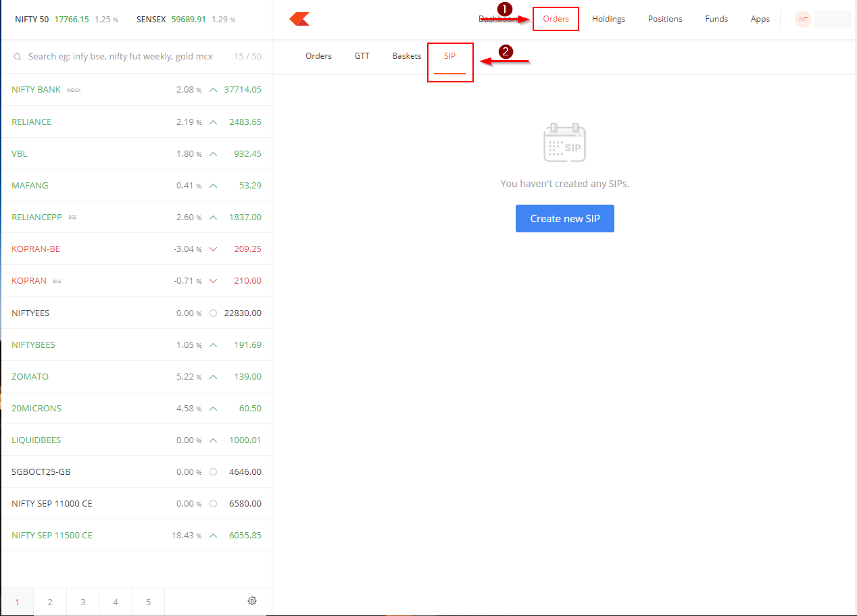The height and width of the screenshot is (616, 857).
Task: Click the circle indicator beside NIFTYEES
Action: [x=214, y=313]
